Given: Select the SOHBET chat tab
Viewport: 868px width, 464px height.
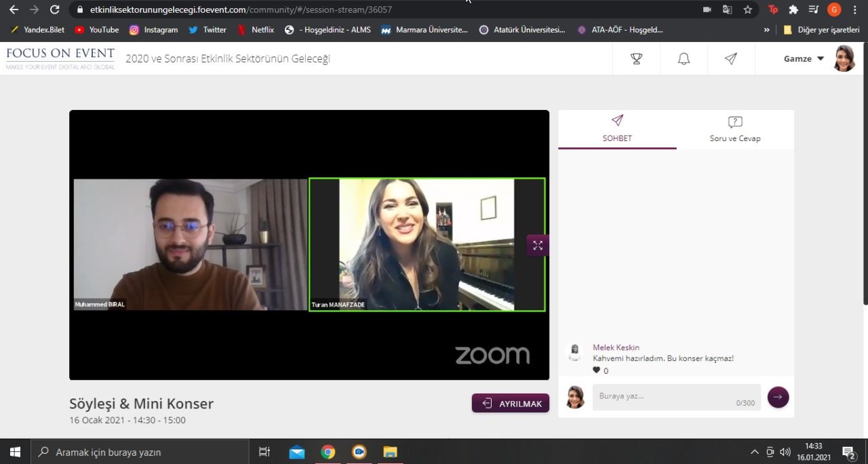Looking at the screenshot, I should (617, 130).
